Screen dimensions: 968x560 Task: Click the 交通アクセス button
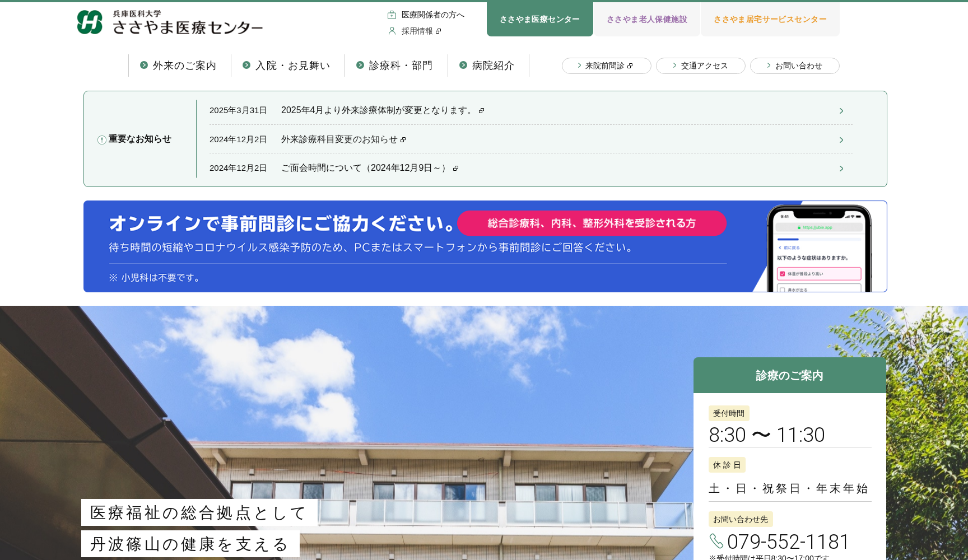click(700, 66)
